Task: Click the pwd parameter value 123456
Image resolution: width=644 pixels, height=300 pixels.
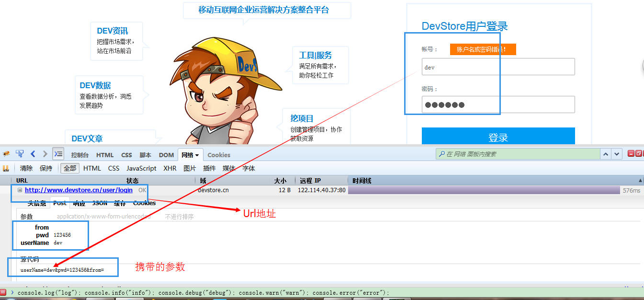Action: click(62, 235)
